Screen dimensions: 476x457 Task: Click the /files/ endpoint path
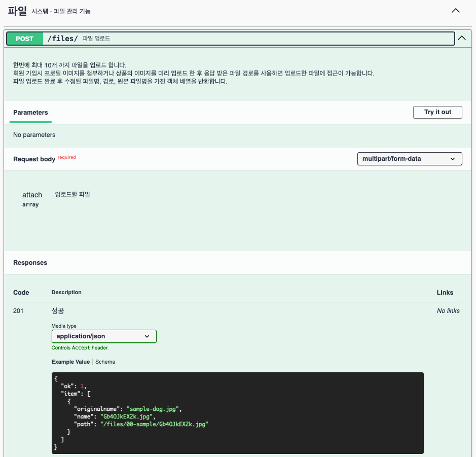click(x=62, y=39)
